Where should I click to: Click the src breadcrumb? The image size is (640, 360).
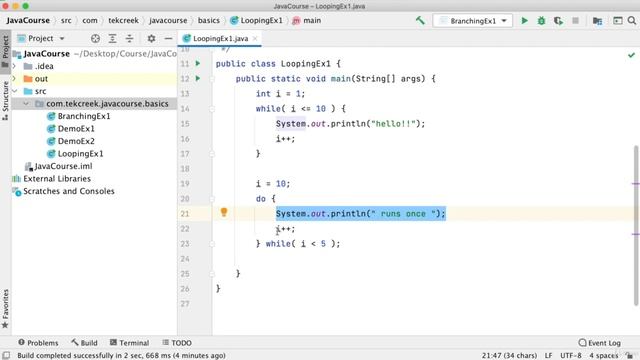[x=66, y=20]
